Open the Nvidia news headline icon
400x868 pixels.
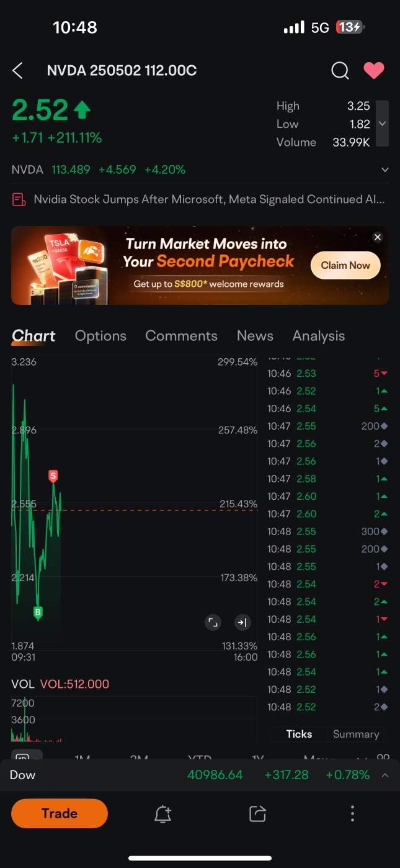click(x=19, y=199)
